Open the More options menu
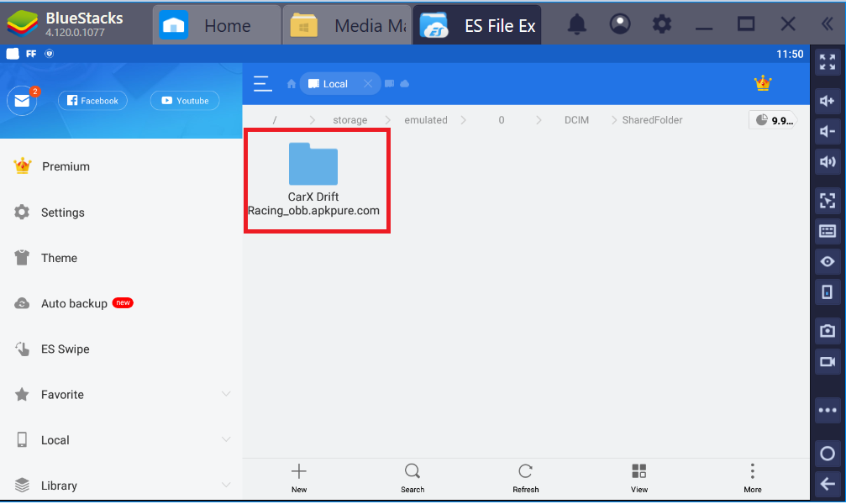Screen dimensions: 846x504 (753, 478)
